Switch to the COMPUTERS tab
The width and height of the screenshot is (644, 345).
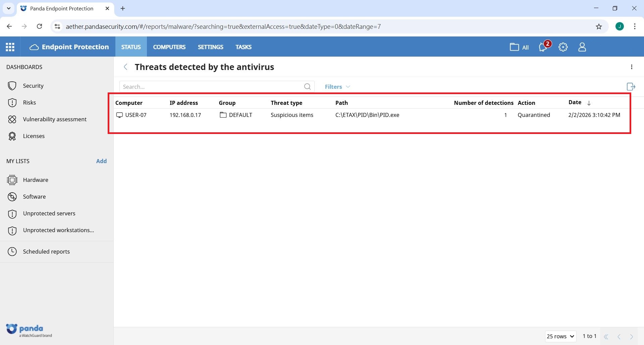click(169, 47)
